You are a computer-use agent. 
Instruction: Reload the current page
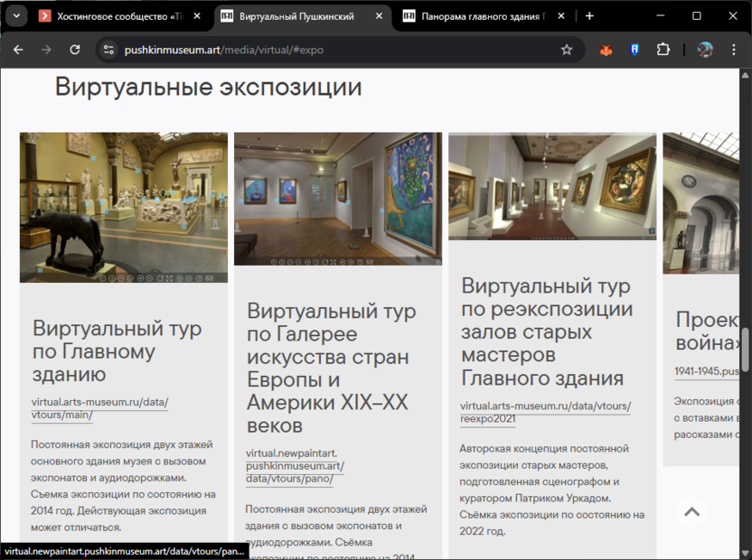75,50
